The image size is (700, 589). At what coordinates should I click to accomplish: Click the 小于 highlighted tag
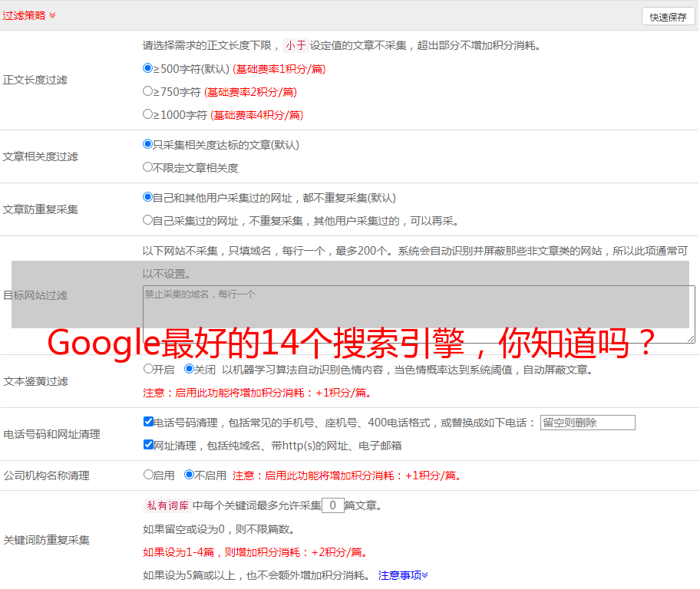296,45
